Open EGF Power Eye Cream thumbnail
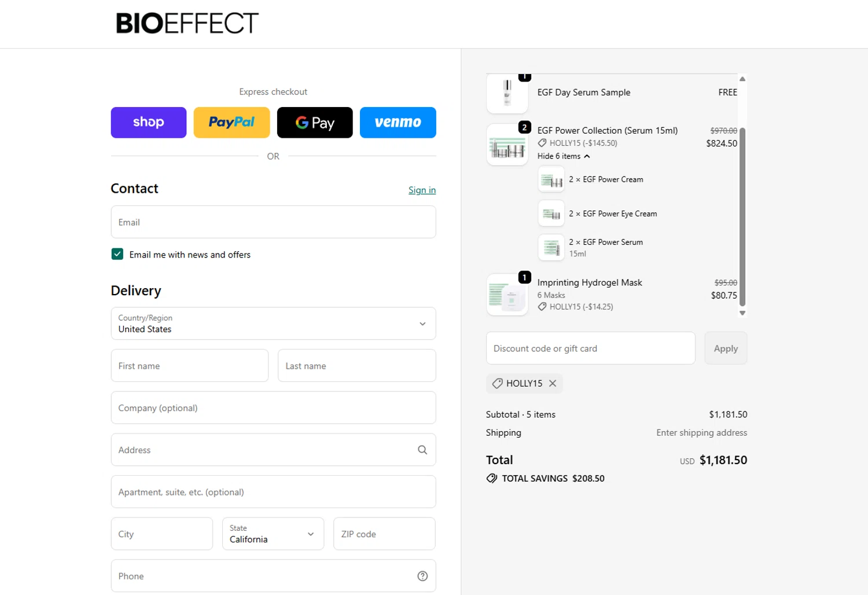Viewport: 868px width, 595px height. (x=551, y=214)
